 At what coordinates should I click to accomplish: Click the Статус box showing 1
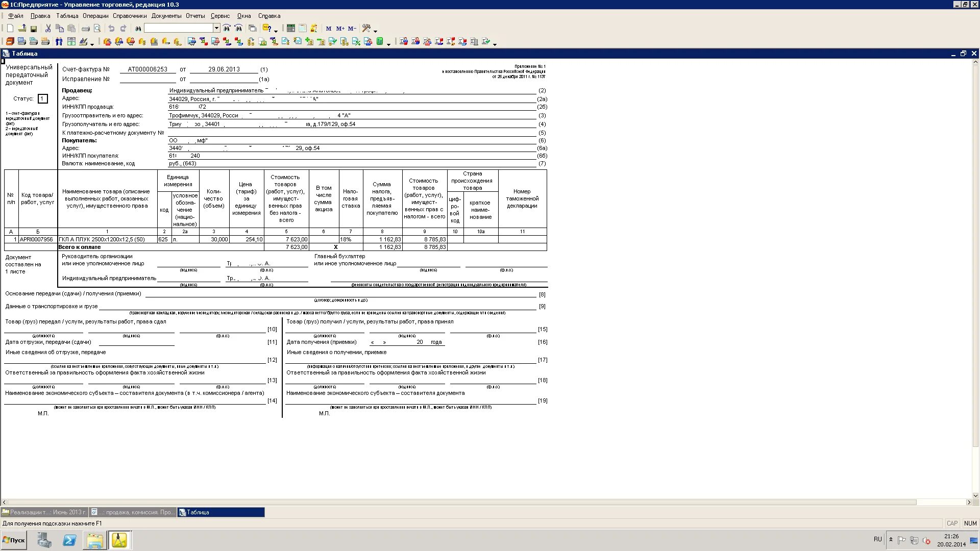tap(43, 99)
